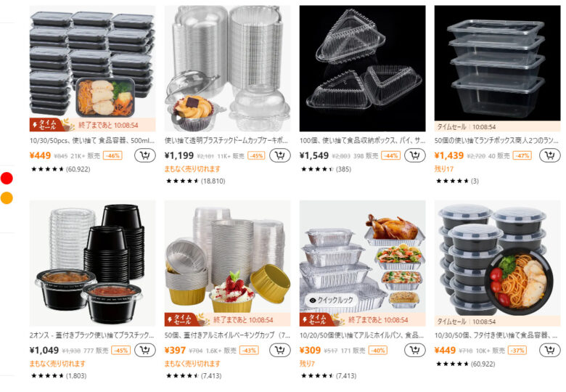This screenshot has height=392, width=566.
Task: Open the black rectangular meal prep containers image
Action: pyautogui.click(x=92, y=68)
